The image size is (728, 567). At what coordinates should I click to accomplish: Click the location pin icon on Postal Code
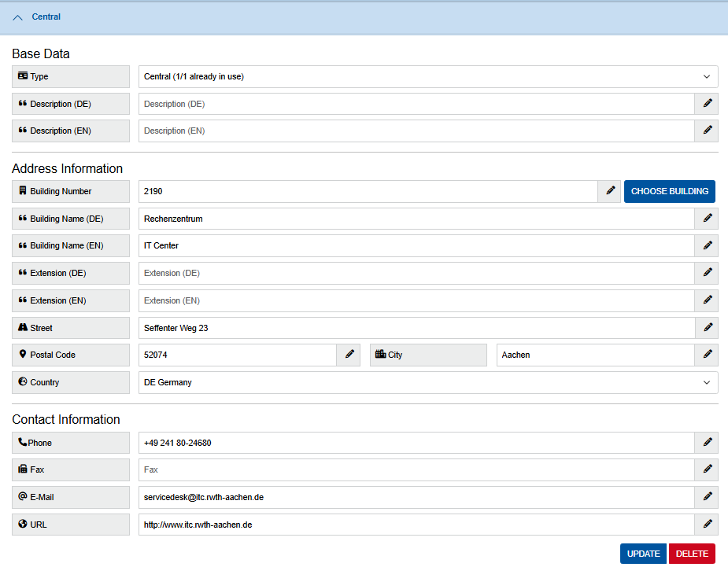point(22,355)
